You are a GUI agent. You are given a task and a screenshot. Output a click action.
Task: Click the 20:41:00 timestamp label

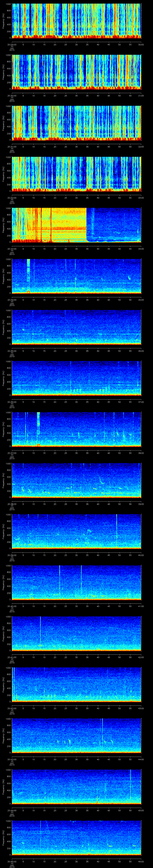coord(12,657)
